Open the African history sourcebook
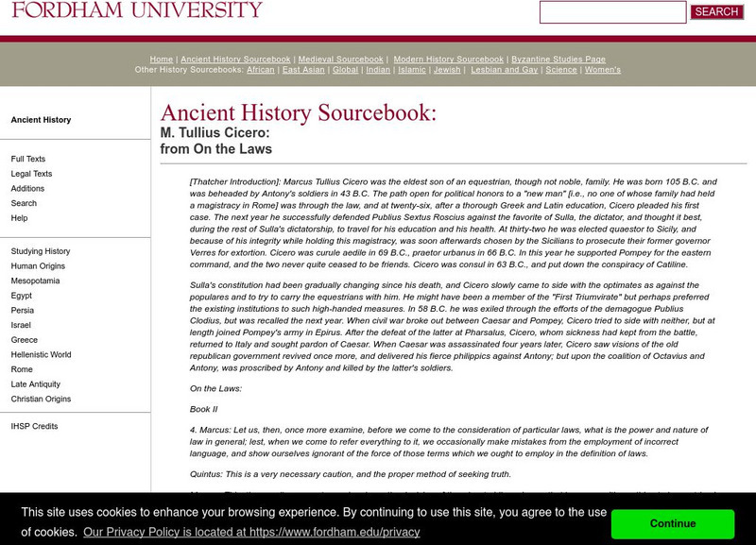756x545 pixels. pos(260,69)
